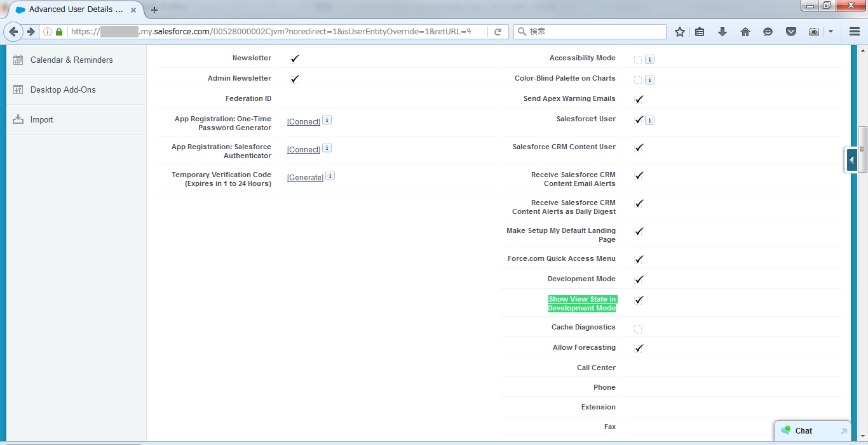868x445 pixels.
Task: Click the Import sidebar icon
Action: 18,119
